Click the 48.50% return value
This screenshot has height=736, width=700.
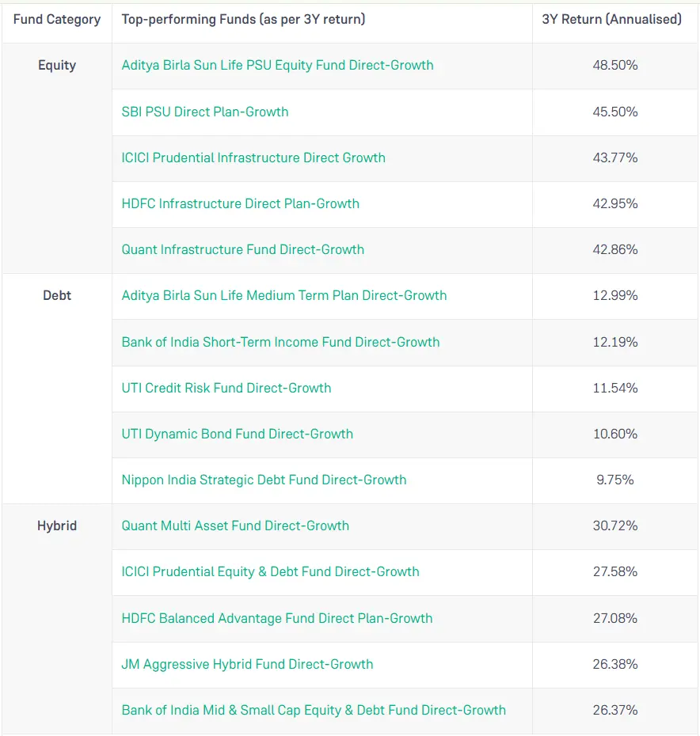click(614, 66)
